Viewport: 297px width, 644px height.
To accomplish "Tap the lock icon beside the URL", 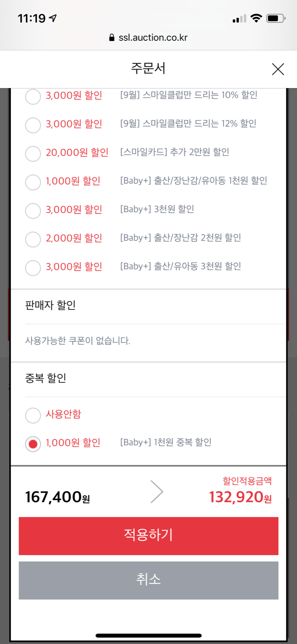I will pos(112,38).
